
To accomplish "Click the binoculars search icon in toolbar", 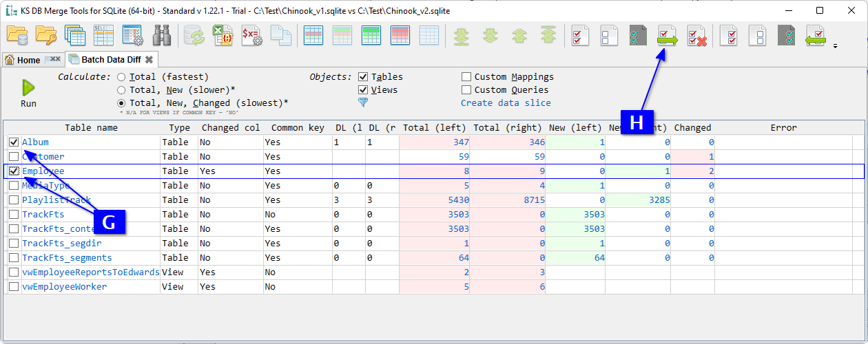I will (162, 35).
